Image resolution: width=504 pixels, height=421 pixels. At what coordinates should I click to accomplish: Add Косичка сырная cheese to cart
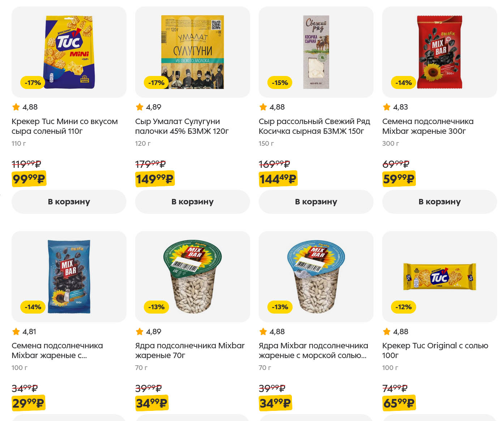(316, 202)
